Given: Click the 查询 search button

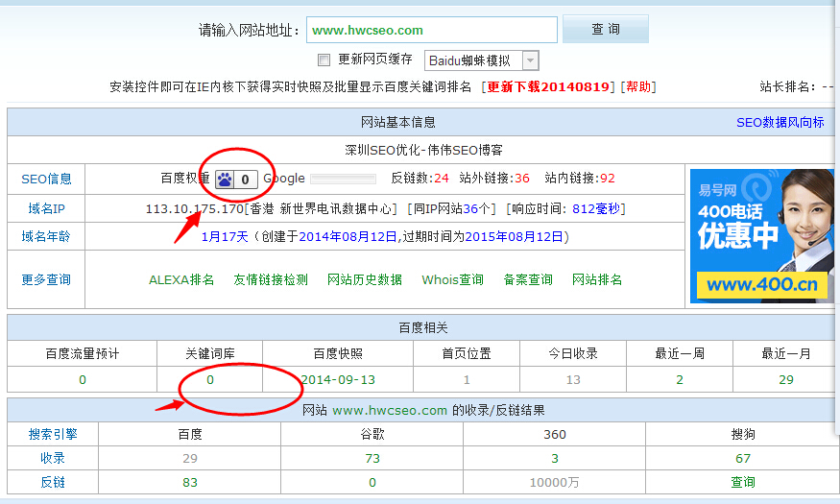Looking at the screenshot, I should [605, 30].
